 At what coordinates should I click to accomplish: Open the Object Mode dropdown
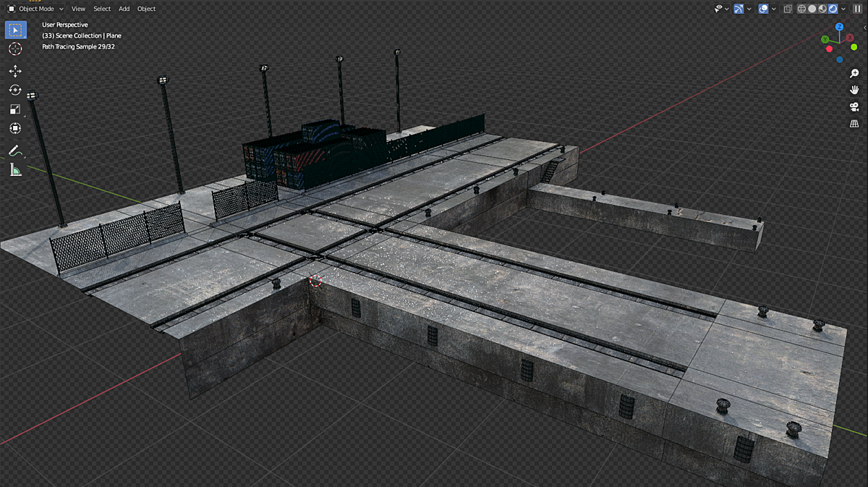pyautogui.click(x=36, y=9)
